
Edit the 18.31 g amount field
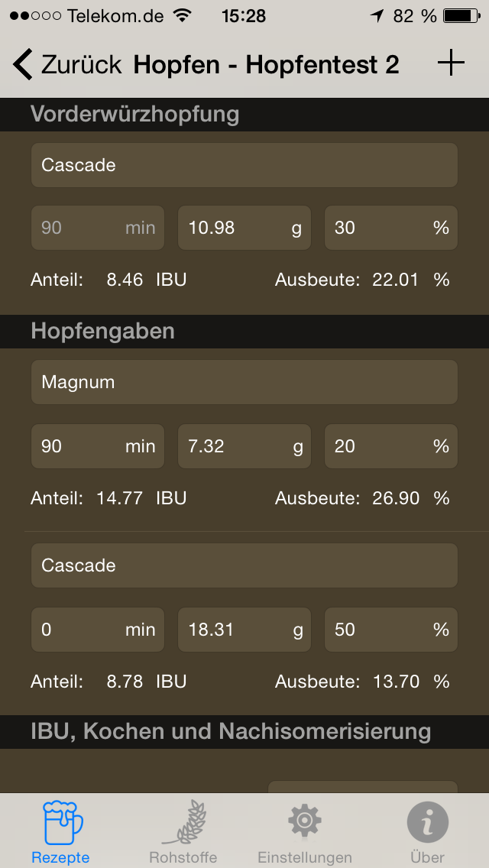click(x=244, y=630)
